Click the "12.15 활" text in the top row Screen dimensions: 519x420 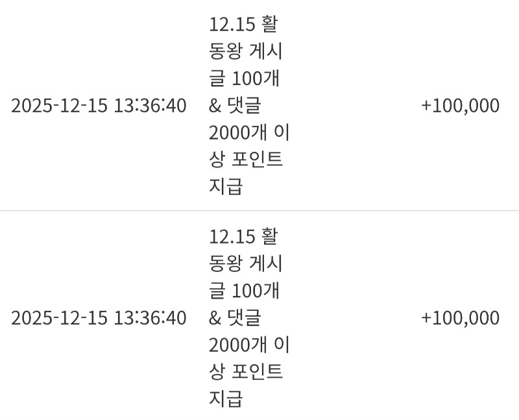pyautogui.click(x=243, y=25)
